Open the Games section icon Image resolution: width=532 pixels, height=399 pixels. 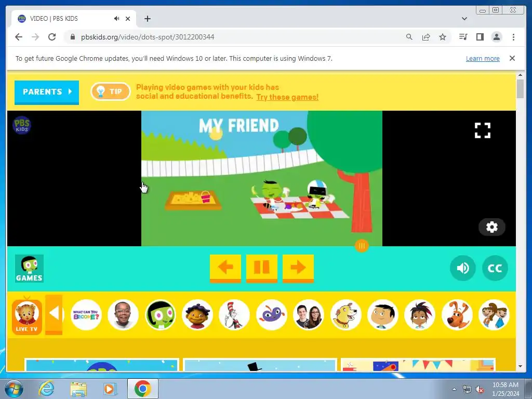(x=29, y=269)
